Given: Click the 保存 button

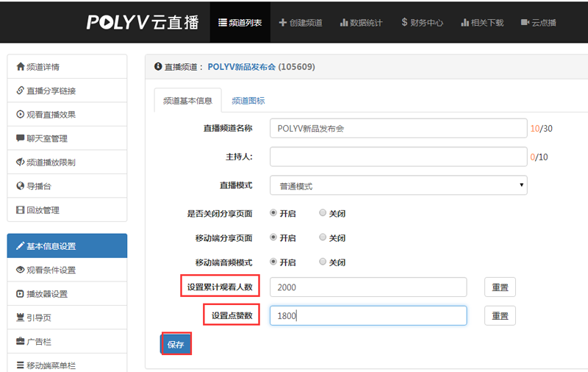Looking at the screenshot, I should [x=176, y=344].
